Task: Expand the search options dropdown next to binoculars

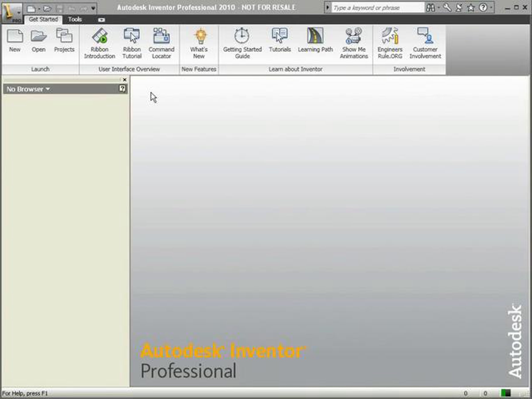Action: (x=439, y=8)
